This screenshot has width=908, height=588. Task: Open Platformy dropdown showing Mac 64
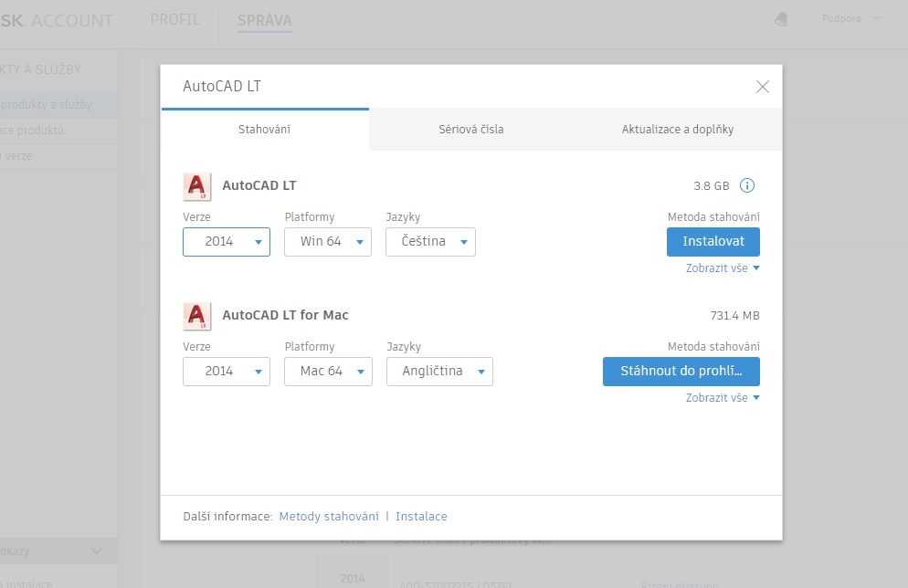point(328,372)
